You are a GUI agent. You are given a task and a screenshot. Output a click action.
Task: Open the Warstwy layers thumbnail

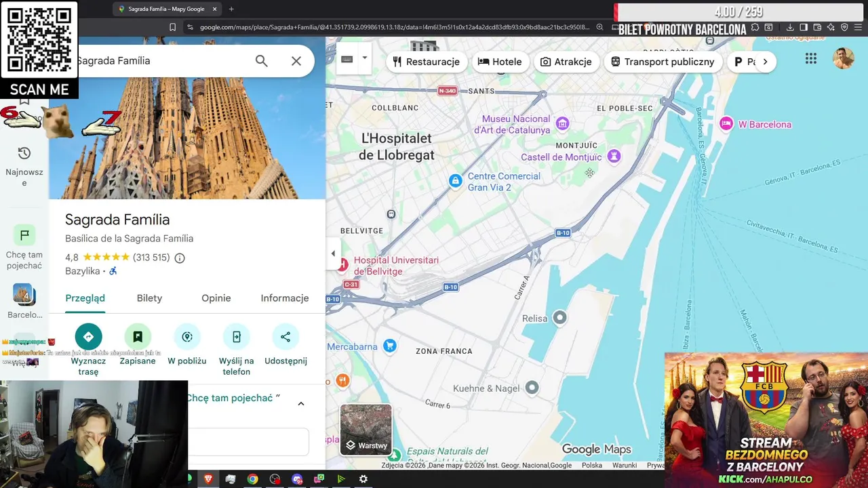(366, 430)
